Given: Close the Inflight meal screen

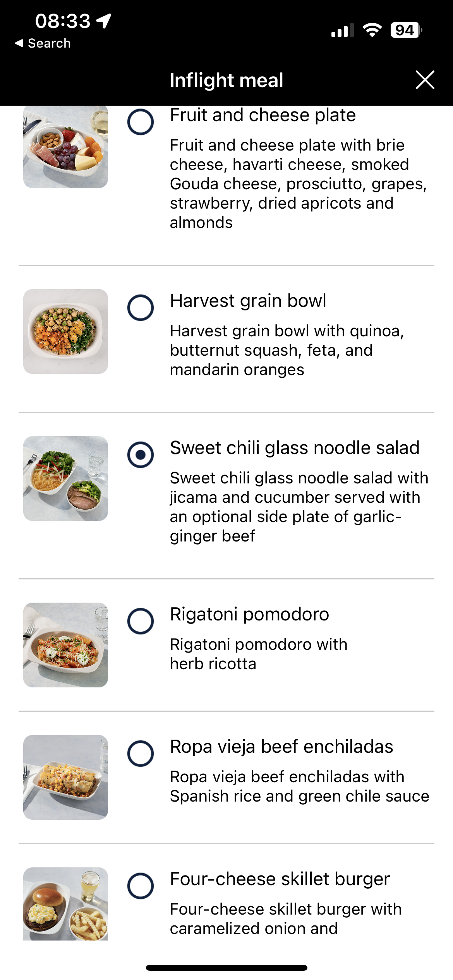Looking at the screenshot, I should point(425,80).
